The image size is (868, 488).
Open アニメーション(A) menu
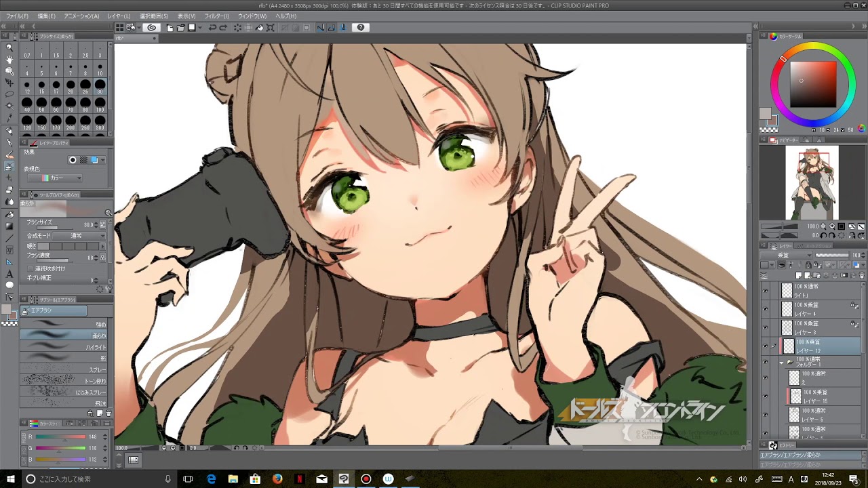click(x=81, y=16)
